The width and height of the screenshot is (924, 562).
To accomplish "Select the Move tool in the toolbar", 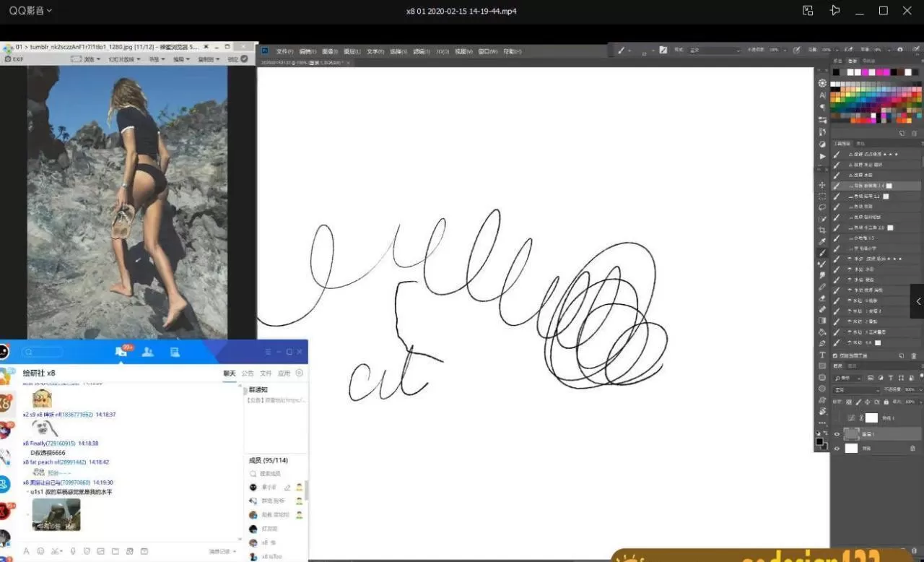I will [x=822, y=185].
